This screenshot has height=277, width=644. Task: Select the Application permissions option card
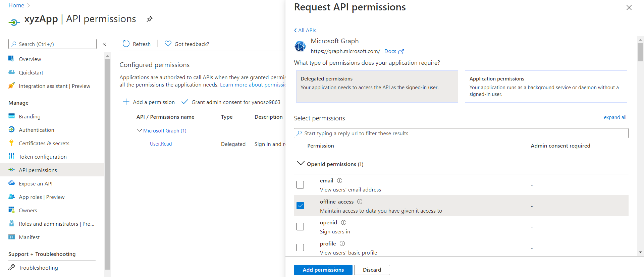coord(546,87)
